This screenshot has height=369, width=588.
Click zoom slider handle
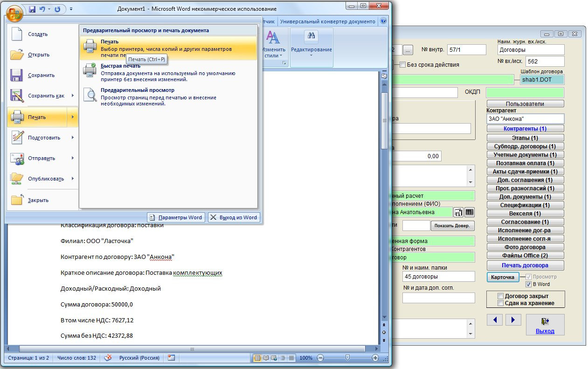(347, 357)
